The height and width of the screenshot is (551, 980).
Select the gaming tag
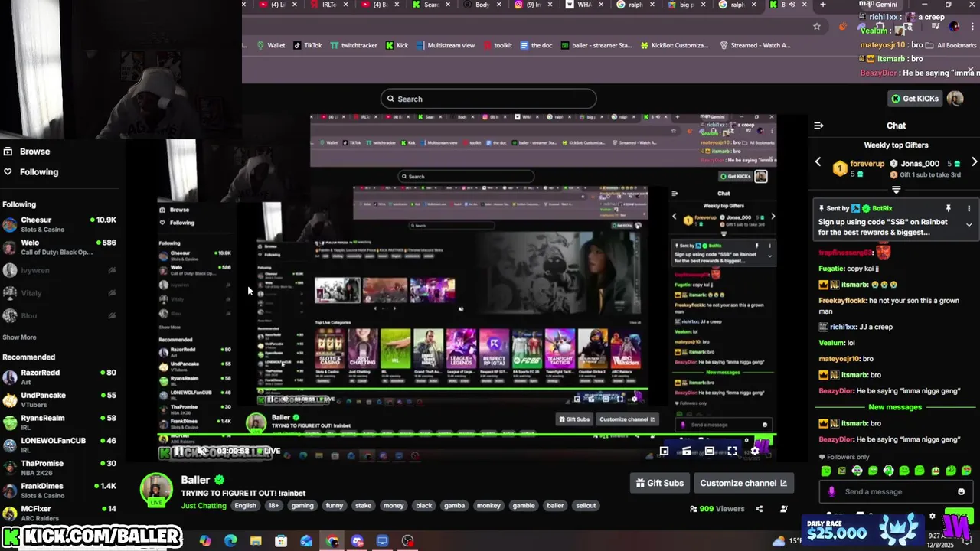coord(302,506)
